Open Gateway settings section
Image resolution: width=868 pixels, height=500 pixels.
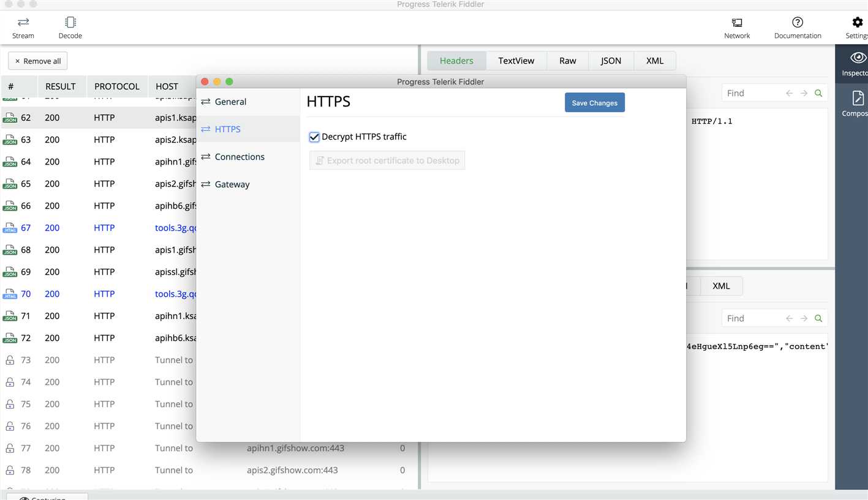tap(248, 184)
